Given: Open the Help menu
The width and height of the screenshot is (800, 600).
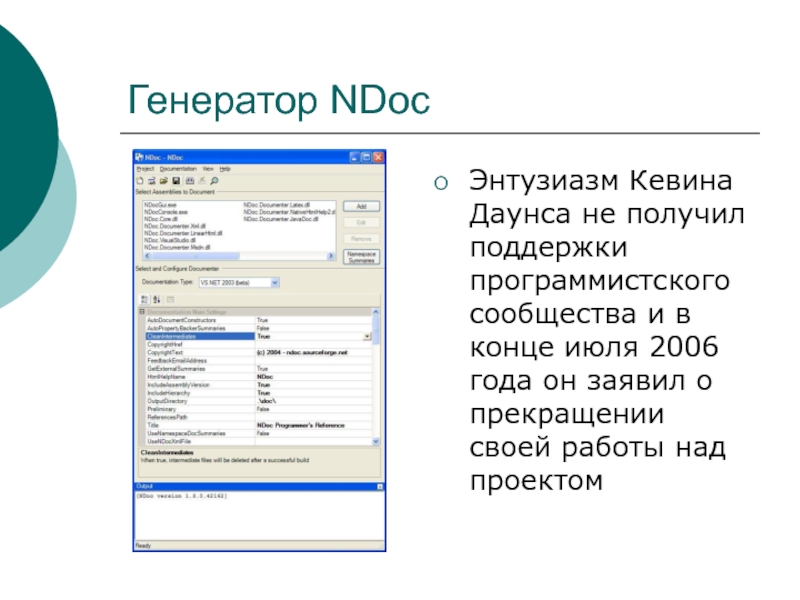Looking at the screenshot, I should point(225,169).
